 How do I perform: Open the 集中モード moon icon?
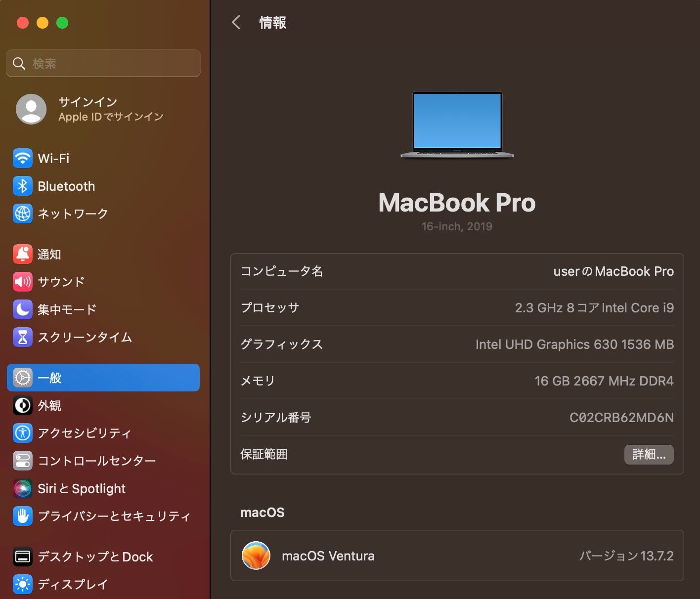coord(23,309)
